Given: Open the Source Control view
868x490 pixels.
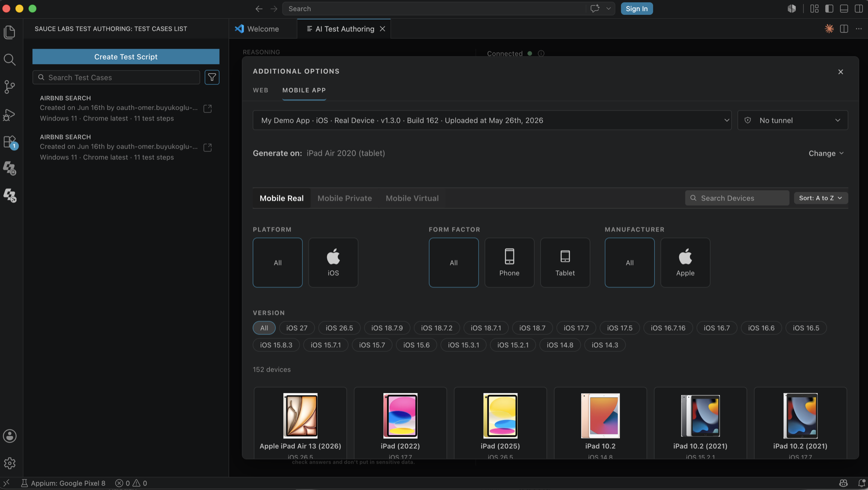Looking at the screenshot, I should click(10, 87).
